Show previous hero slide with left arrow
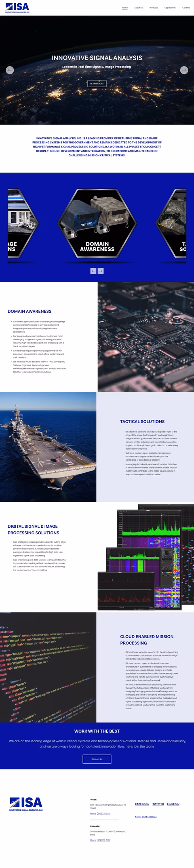194x868 pixels. (10, 70)
